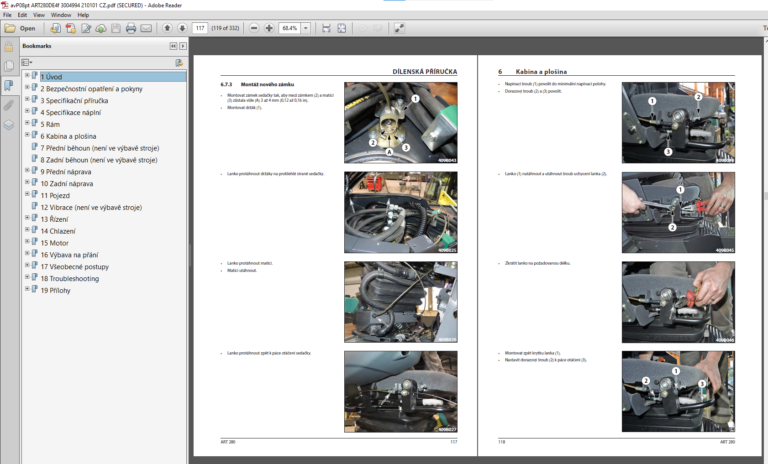This screenshot has height=464, width=768.
Task: Expand the '15 Motor' bookmark node
Action: [x=27, y=243]
